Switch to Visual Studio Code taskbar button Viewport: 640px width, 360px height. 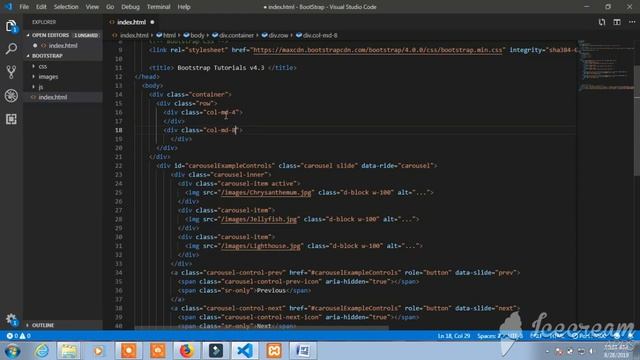pos(245,351)
